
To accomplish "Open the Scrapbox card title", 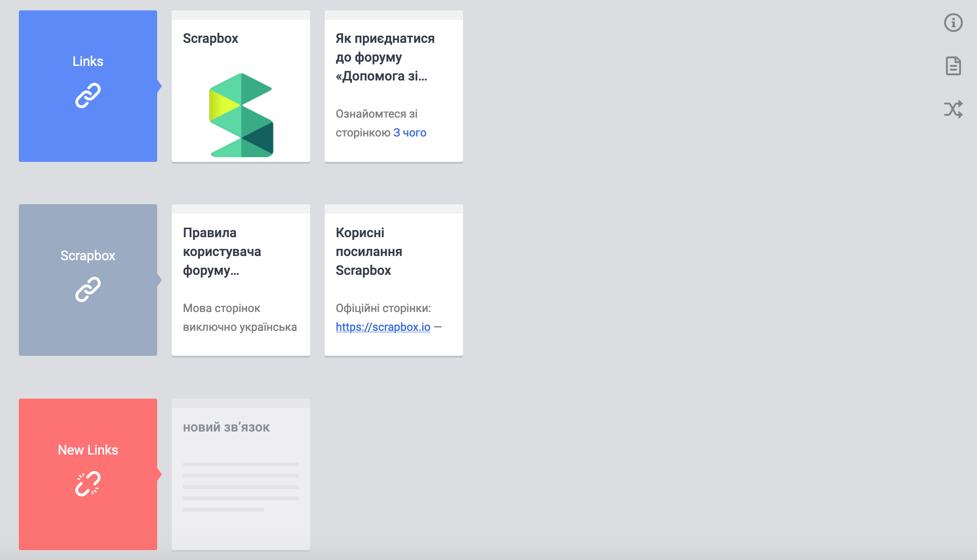I will (x=210, y=39).
